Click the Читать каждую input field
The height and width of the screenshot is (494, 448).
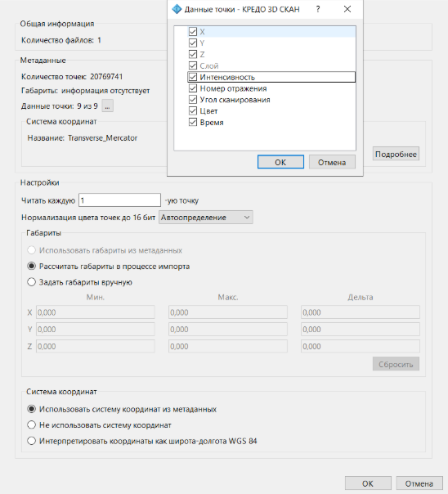(119, 200)
